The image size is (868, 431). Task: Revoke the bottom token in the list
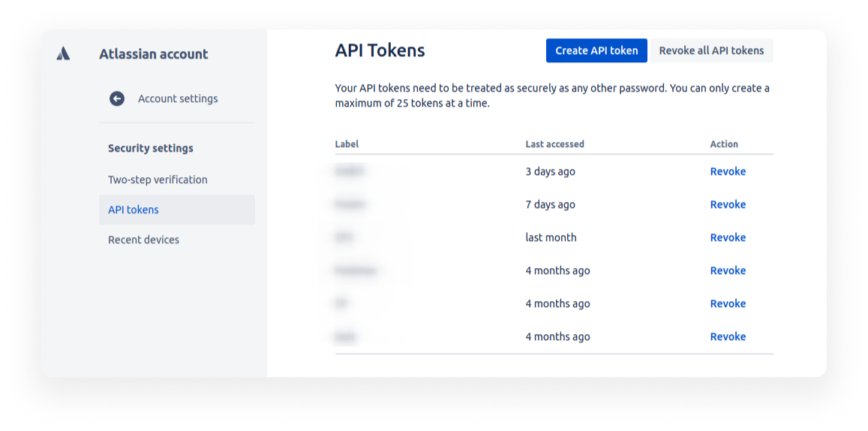[x=728, y=336]
